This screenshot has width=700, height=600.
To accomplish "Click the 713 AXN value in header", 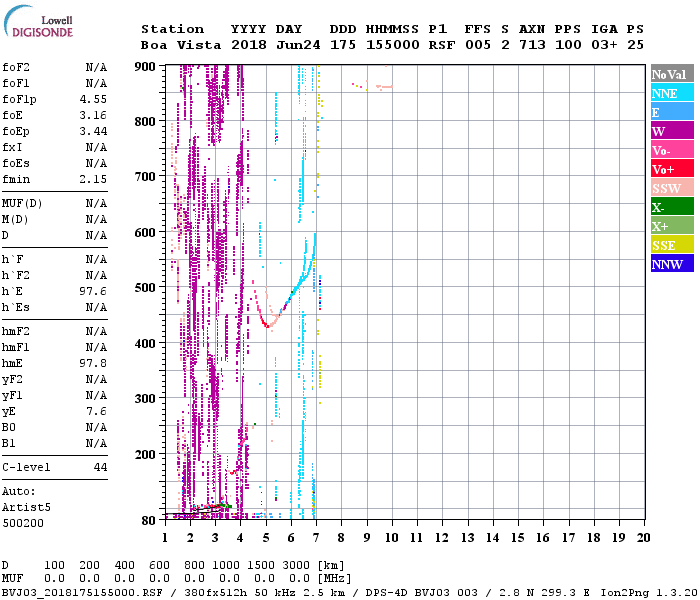I will [532, 45].
